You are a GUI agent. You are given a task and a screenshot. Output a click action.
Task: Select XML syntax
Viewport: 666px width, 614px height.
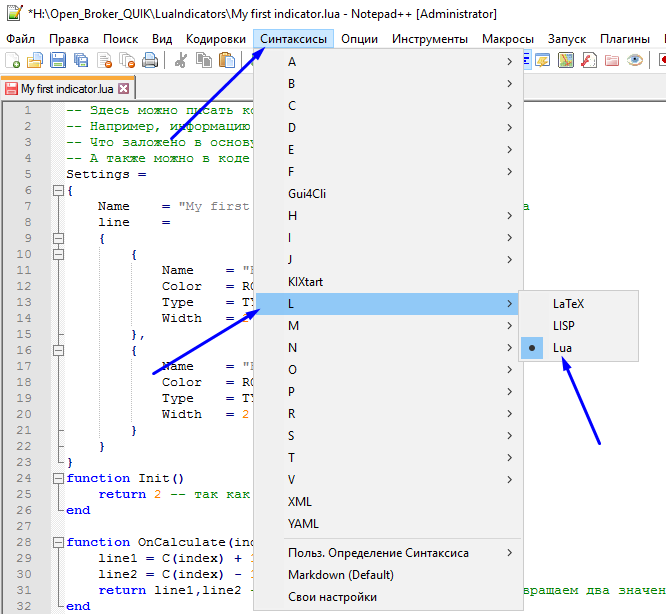coord(388,502)
